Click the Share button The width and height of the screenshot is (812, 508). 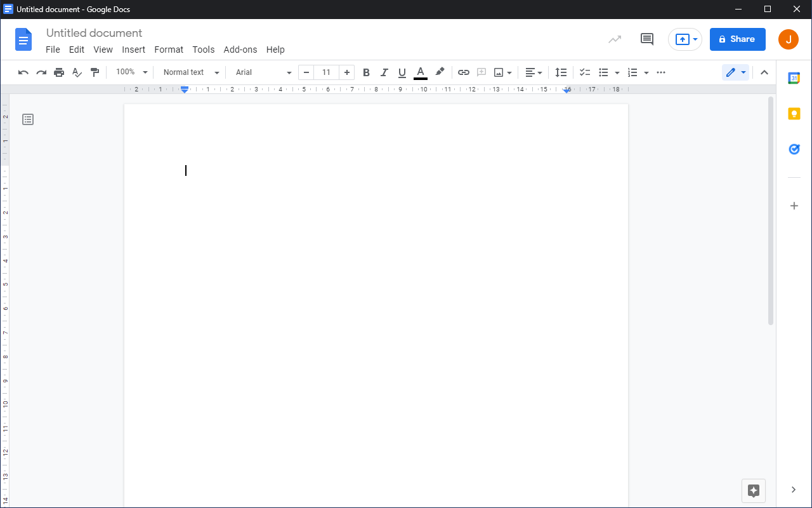coord(737,39)
